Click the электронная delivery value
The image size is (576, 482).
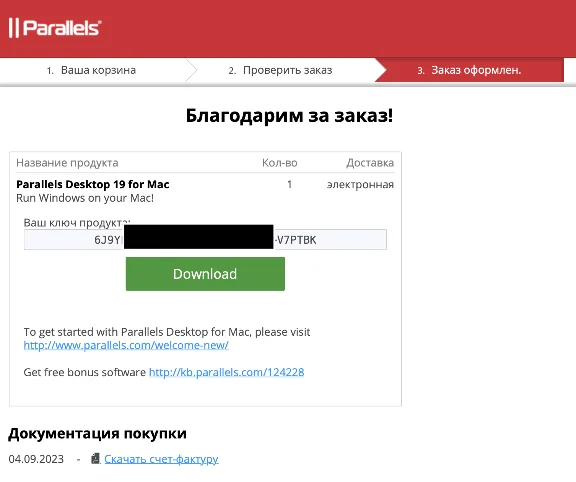click(x=360, y=184)
